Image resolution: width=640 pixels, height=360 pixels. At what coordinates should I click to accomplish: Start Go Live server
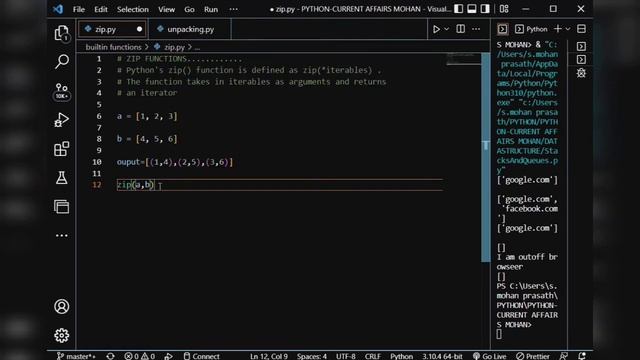[x=489, y=356]
